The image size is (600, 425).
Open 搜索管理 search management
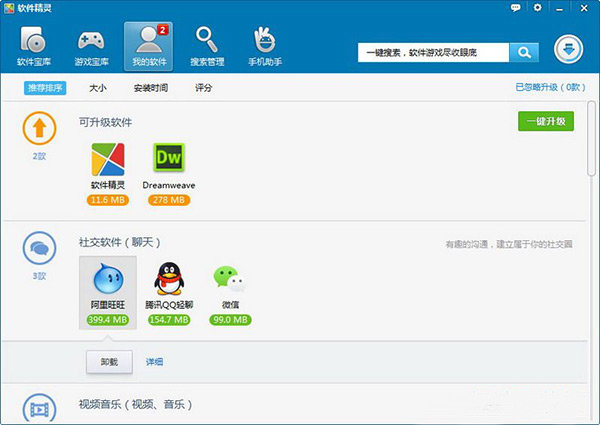point(207,47)
